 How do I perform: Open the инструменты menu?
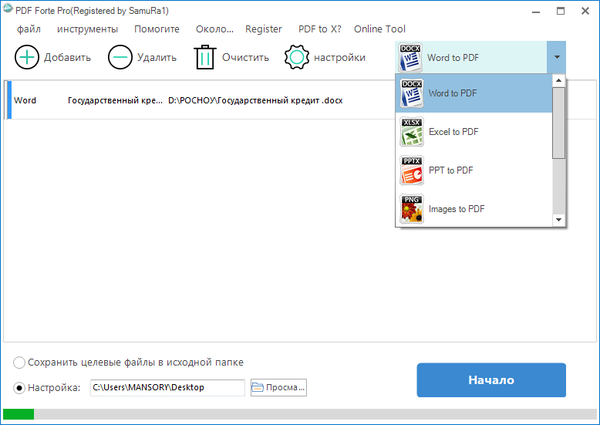click(x=88, y=29)
